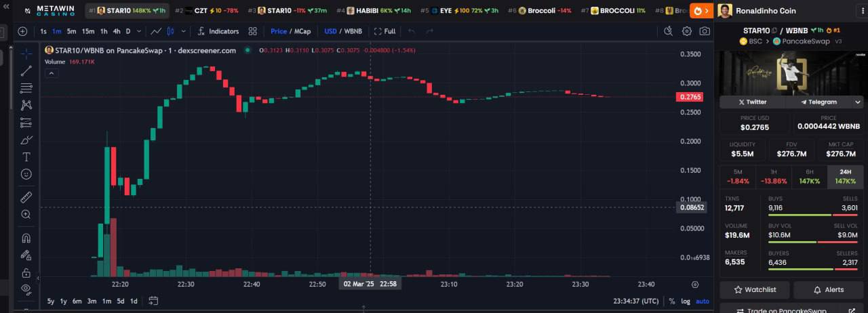Screen dimensions: 868x313
Task: Click the ruler measure tool
Action: (26, 197)
